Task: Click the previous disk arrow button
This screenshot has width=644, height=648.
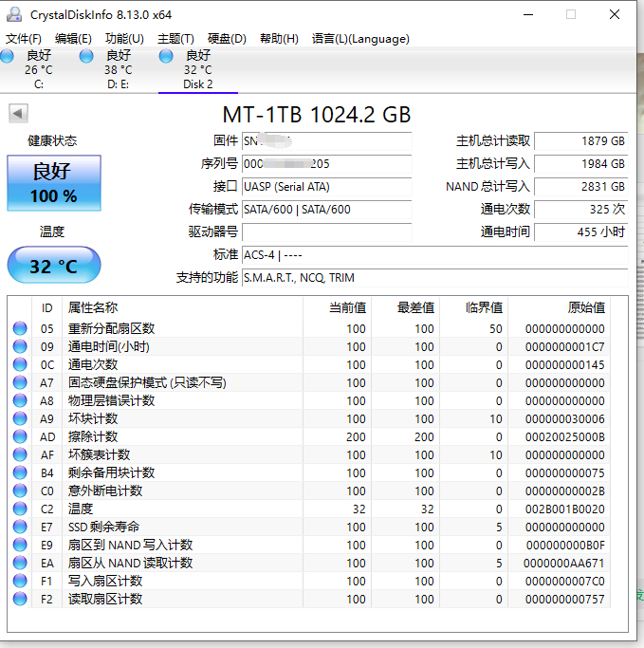Action: [18, 113]
